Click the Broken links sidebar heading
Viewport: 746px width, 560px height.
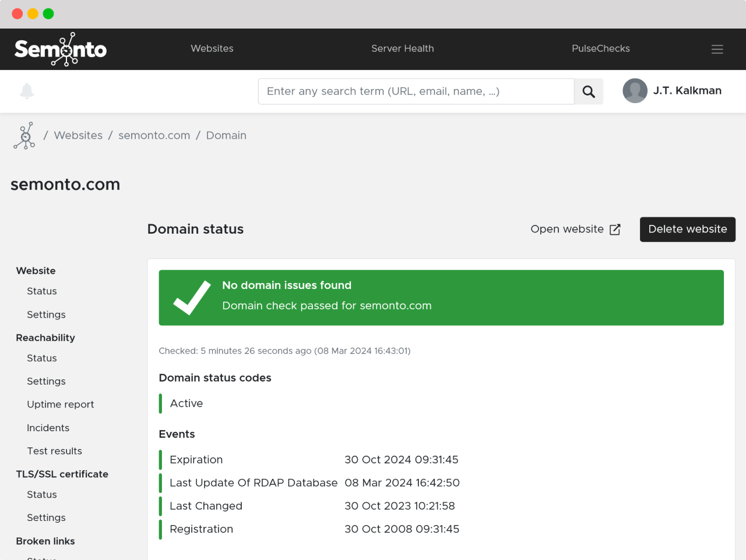point(45,541)
